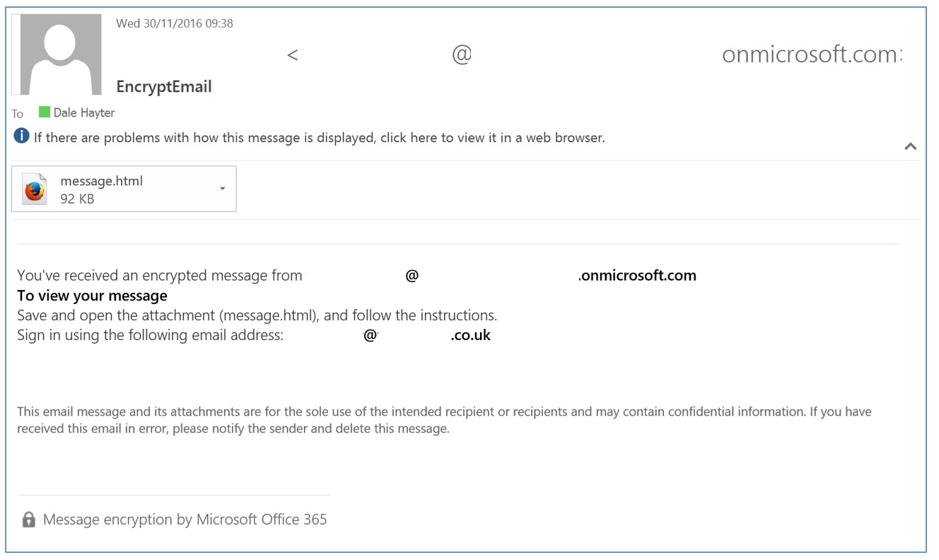
Task: Click the padlock encryption icon at bottom
Action: (28, 519)
